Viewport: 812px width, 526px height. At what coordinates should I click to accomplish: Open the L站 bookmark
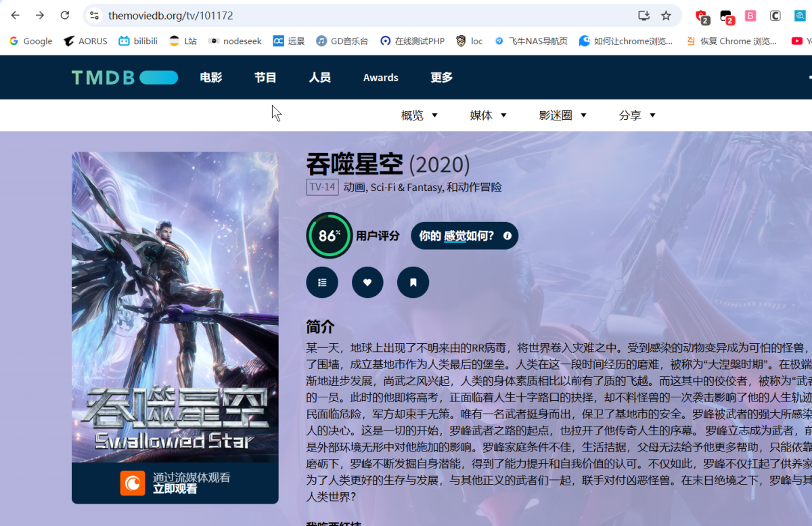click(183, 41)
